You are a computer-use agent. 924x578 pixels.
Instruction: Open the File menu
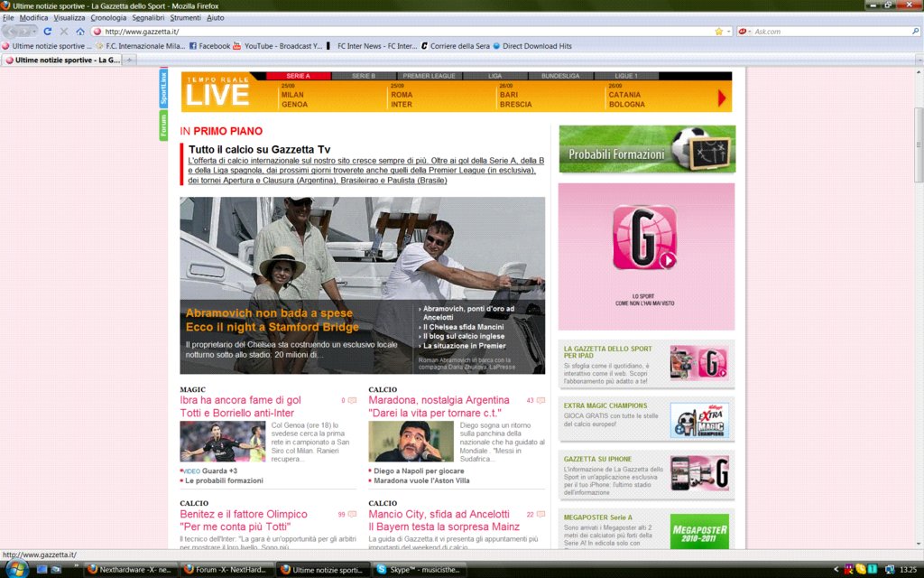[x=8, y=18]
